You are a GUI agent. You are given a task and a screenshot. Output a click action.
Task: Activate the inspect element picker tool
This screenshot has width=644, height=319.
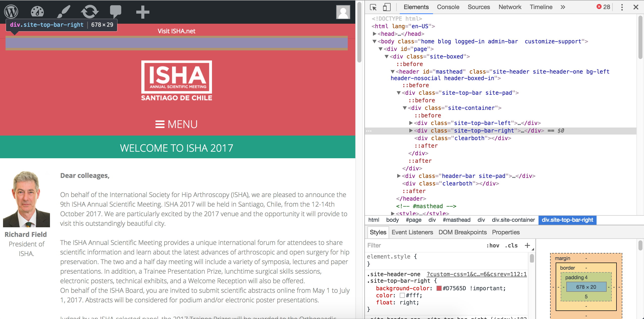pyautogui.click(x=373, y=7)
